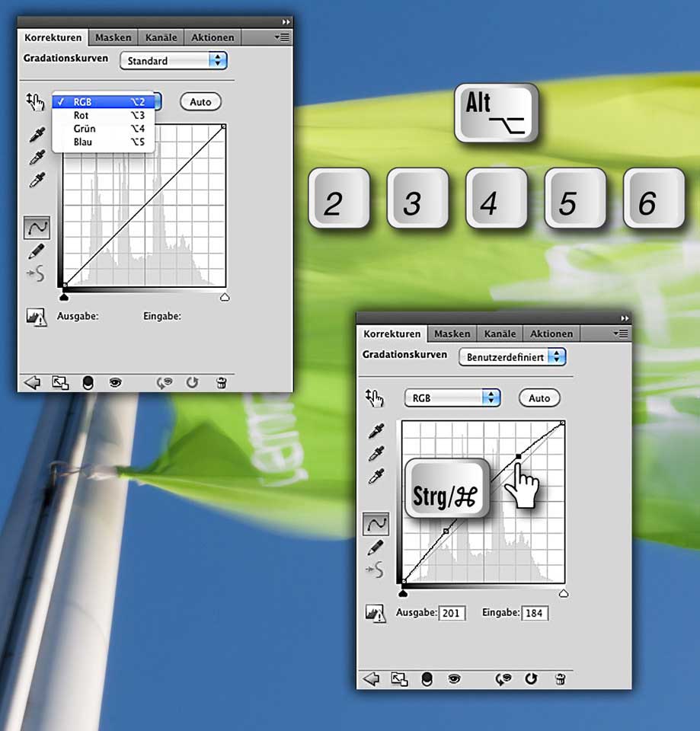The width and height of the screenshot is (700, 731).
Task: Click back arrow in lower panel footer
Action: click(371, 678)
